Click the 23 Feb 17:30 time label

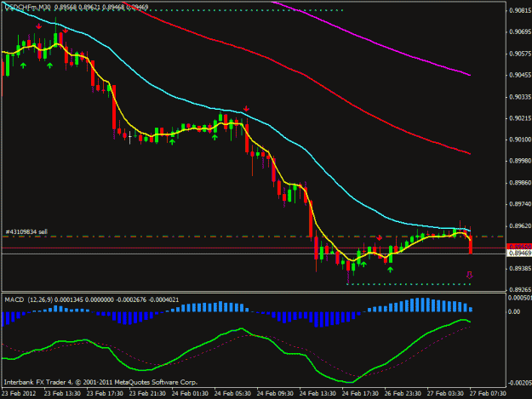105,394
